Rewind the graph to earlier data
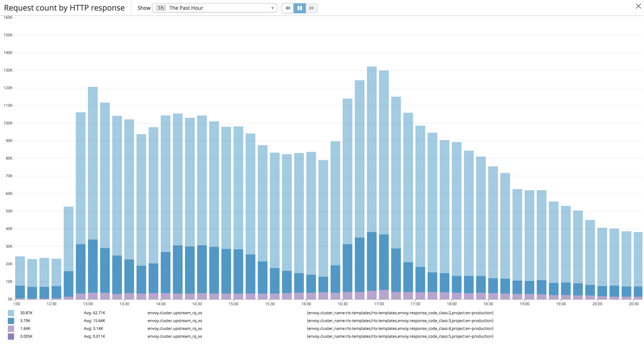644x344 pixels. click(288, 8)
